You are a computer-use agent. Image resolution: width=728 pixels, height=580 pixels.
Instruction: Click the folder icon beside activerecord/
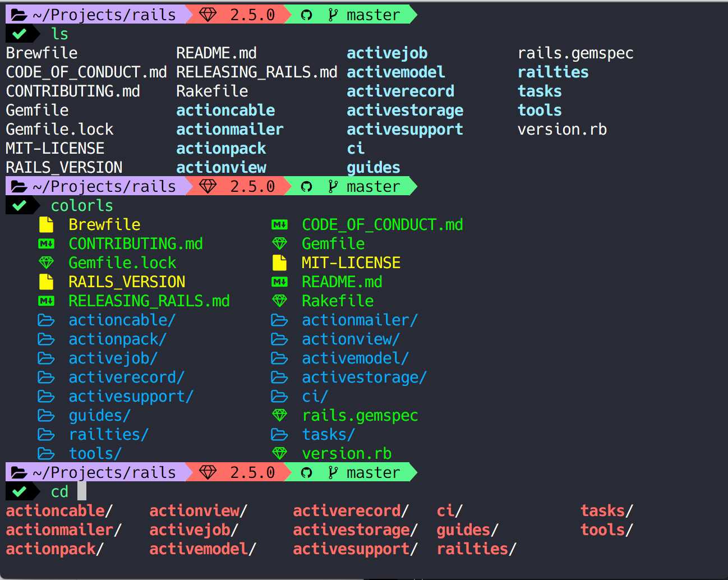pyautogui.click(x=46, y=378)
